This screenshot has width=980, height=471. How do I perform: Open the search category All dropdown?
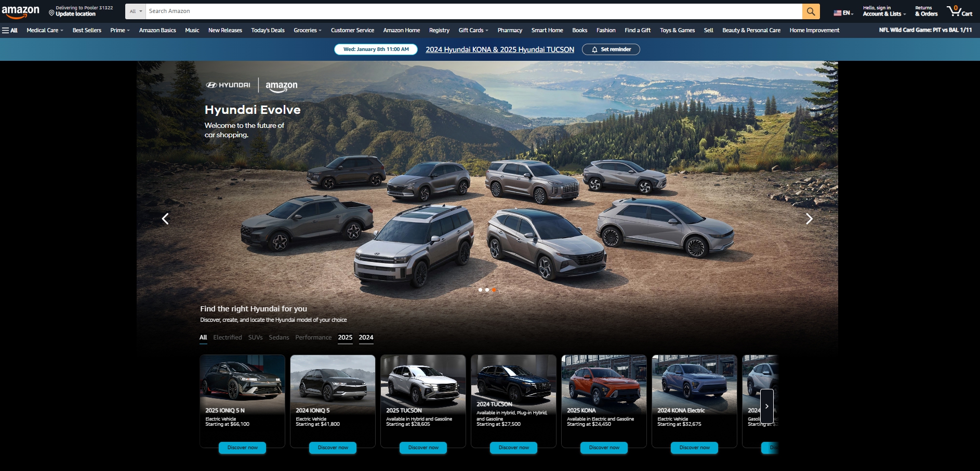136,11
